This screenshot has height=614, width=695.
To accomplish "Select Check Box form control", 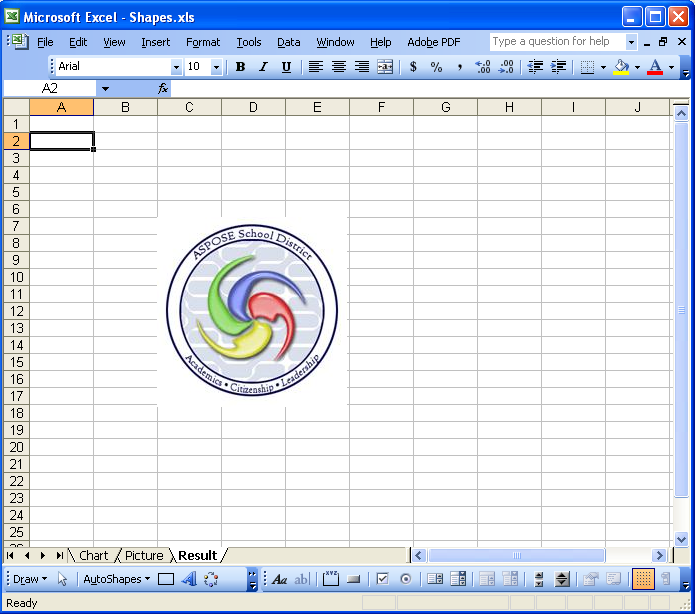I will point(382,579).
